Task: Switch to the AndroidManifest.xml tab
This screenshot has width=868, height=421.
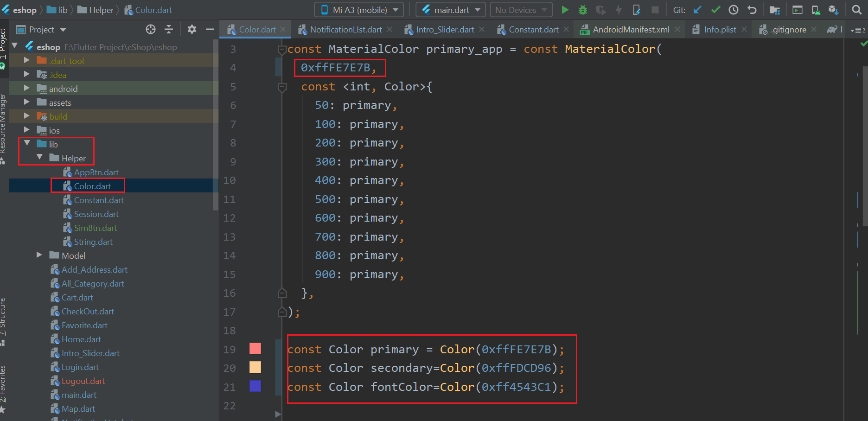Action: coord(631,30)
